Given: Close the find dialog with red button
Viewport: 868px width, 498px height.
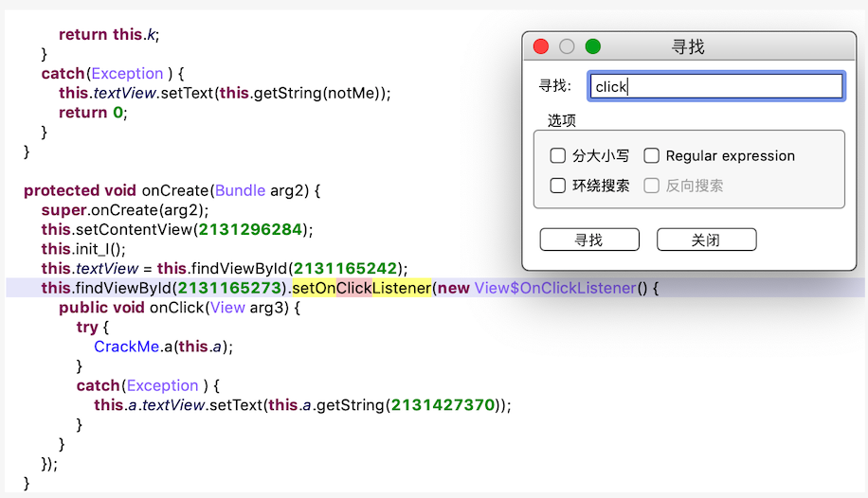Looking at the screenshot, I should coord(541,46).
